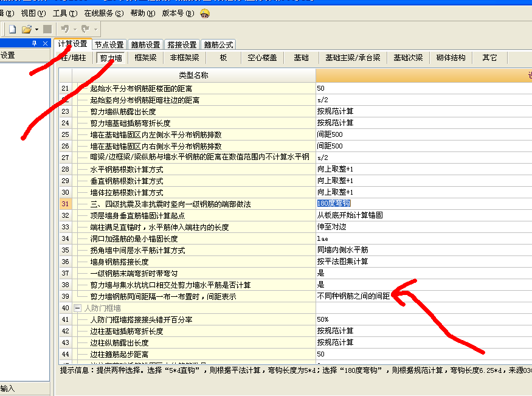Select the 板 component button
The image size is (532, 396).
click(x=223, y=58)
